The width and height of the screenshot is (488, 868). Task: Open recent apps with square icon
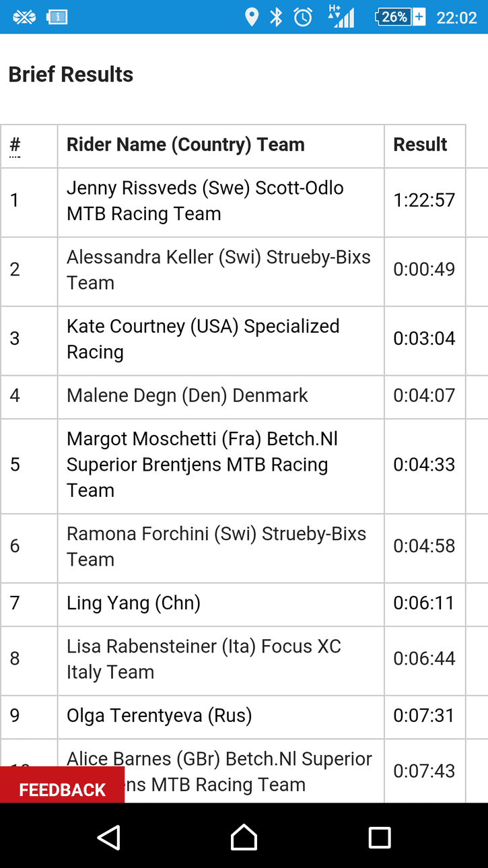(380, 837)
